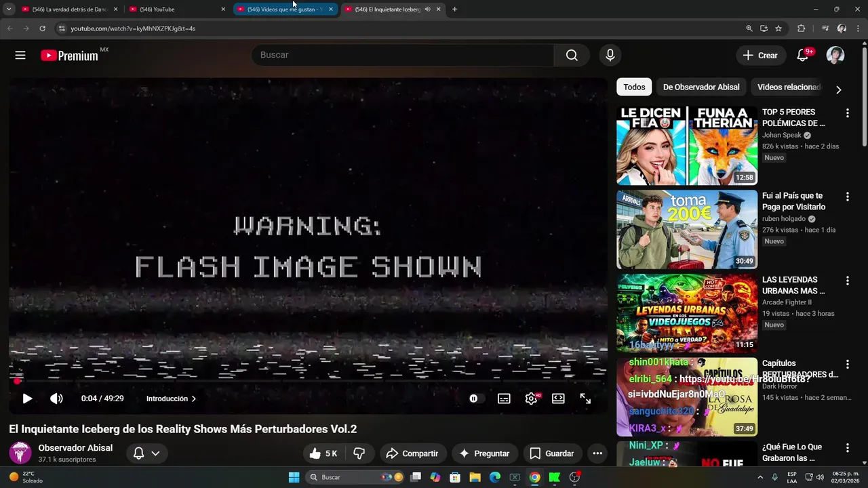868x488 pixels.
Task: Play the video
Action: [x=27, y=399]
